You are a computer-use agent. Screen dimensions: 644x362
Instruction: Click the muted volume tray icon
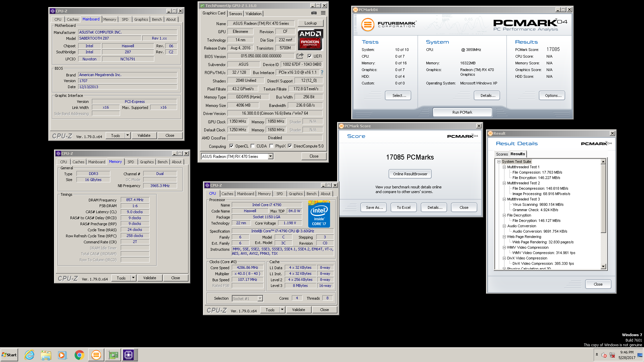(604, 355)
